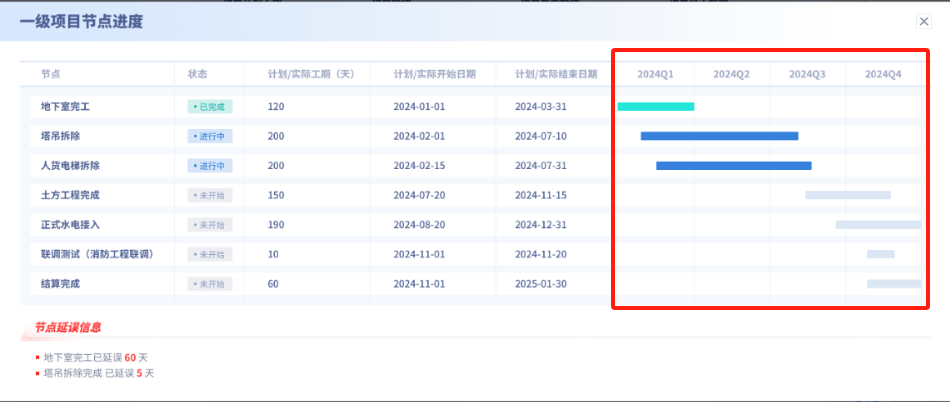This screenshot has width=950, height=402.
Task: Click the pale Gantt bar for 正式水电接入
Action: [x=879, y=225]
